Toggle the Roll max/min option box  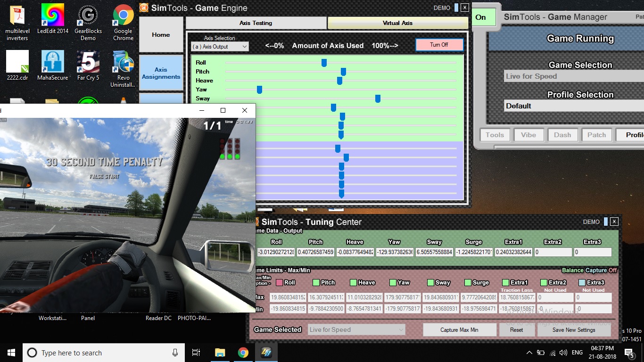[x=279, y=282]
